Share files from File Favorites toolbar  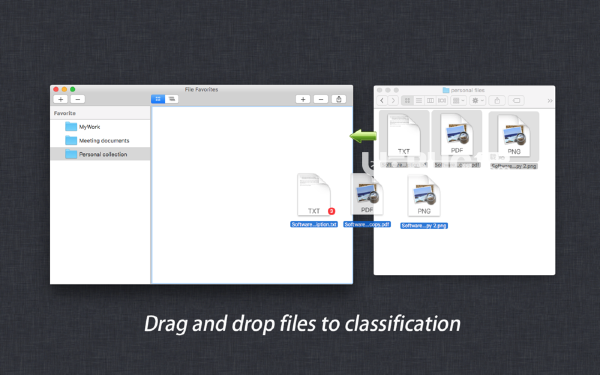point(339,99)
